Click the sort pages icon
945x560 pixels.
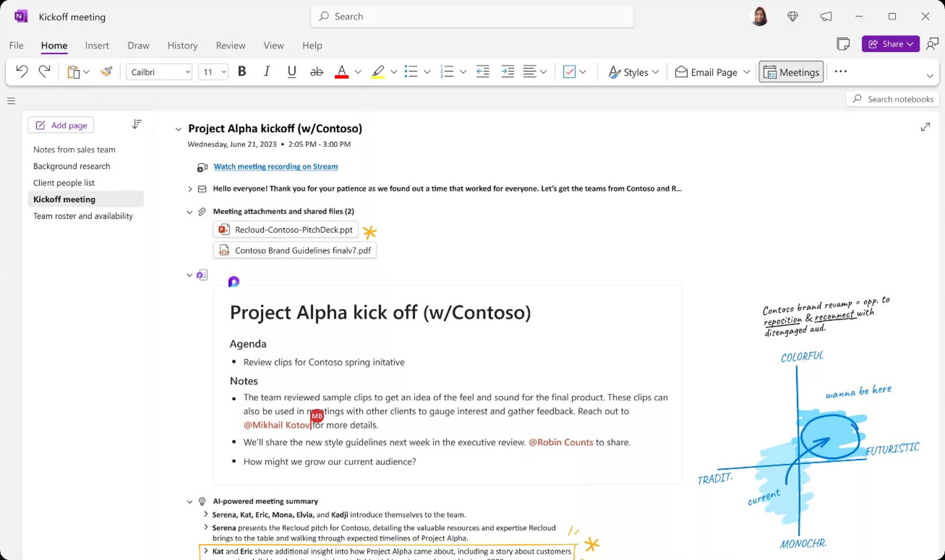click(x=137, y=124)
